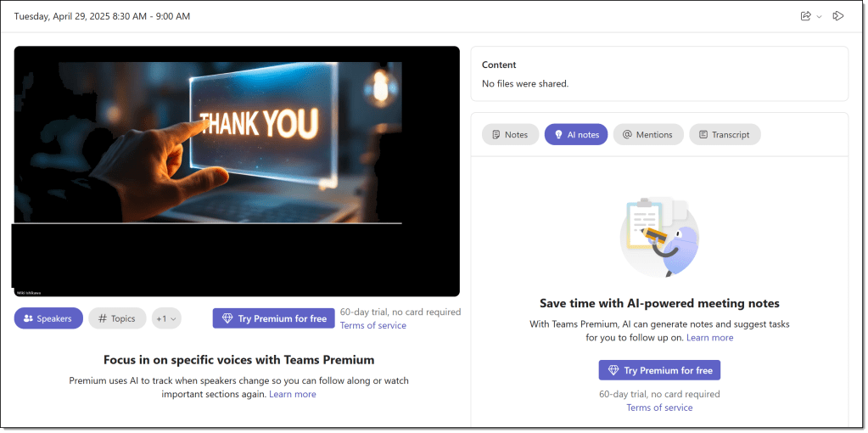Click the video progress bar line
The width and height of the screenshot is (868, 433).
click(x=208, y=223)
